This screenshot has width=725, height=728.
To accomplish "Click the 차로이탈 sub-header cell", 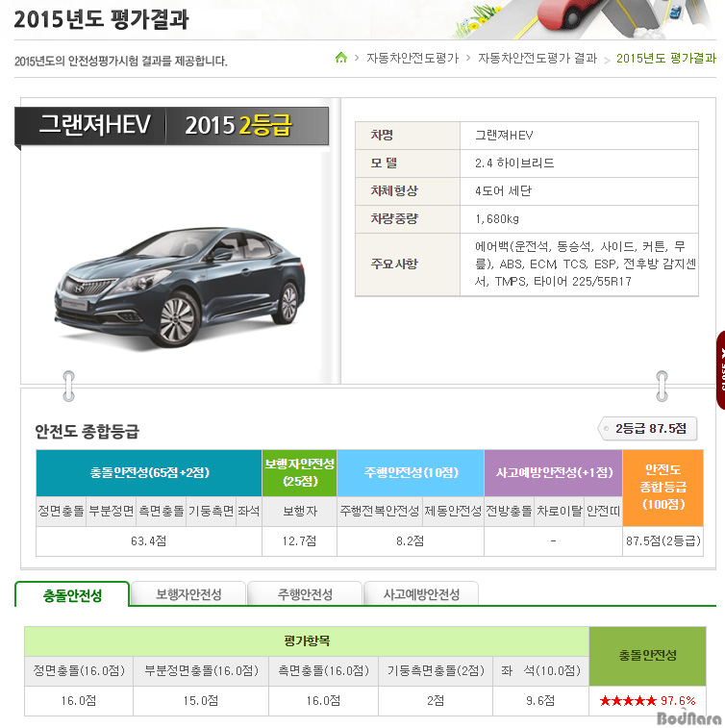I will tap(560, 512).
